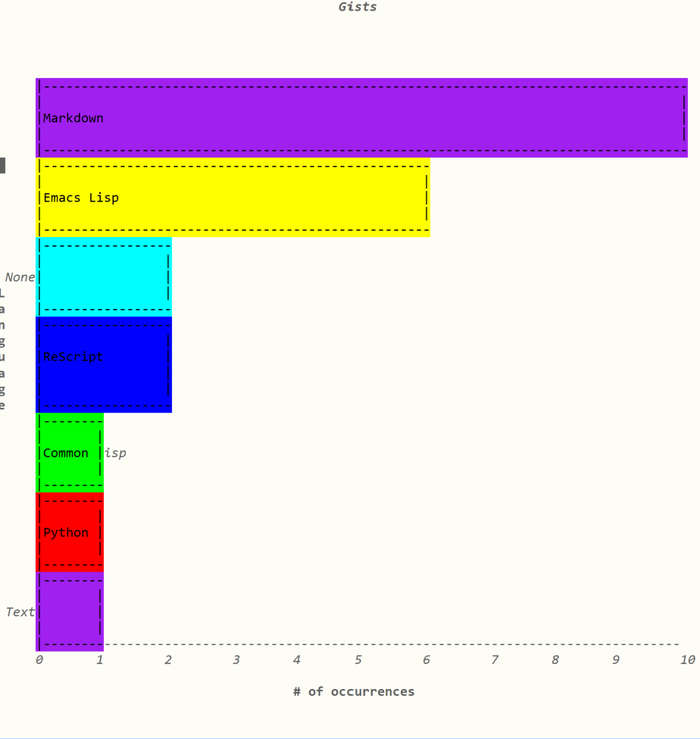Click the x-axis tick label 3
This screenshot has height=739, width=700.
[236, 660]
